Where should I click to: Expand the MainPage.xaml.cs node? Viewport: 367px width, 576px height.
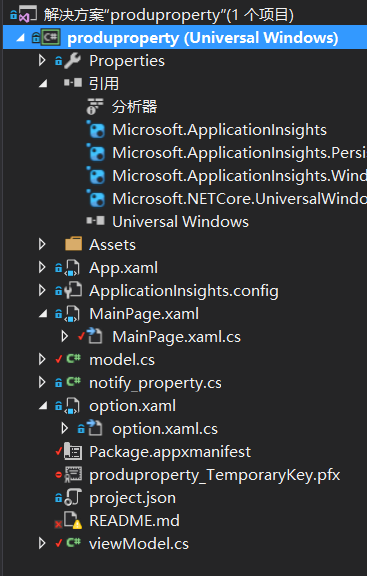pyautogui.click(x=65, y=336)
